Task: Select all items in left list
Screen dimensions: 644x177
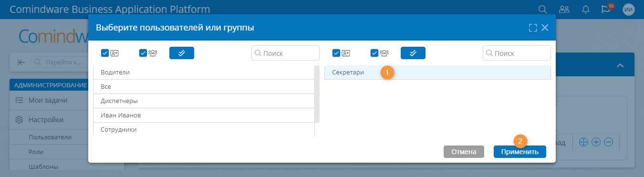Action: click(182, 53)
